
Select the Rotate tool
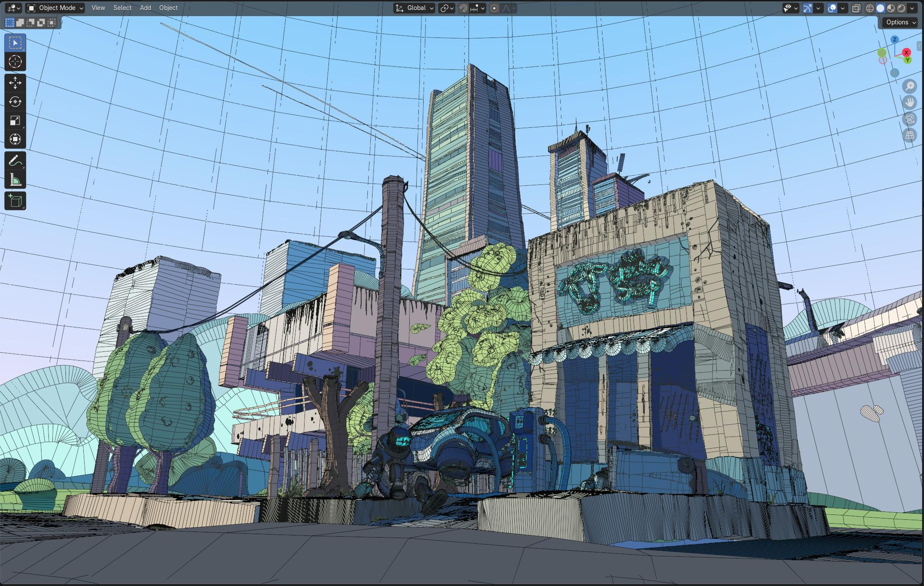(15, 102)
